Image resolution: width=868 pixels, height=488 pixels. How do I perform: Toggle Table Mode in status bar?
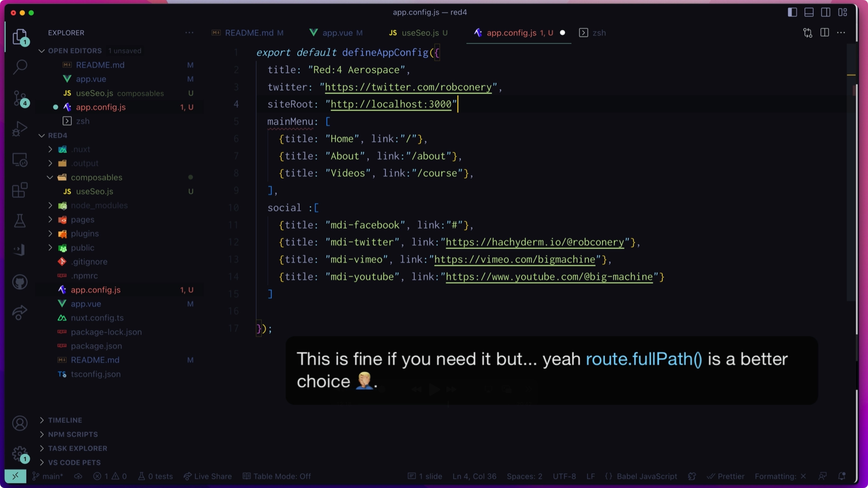point(277,476)
